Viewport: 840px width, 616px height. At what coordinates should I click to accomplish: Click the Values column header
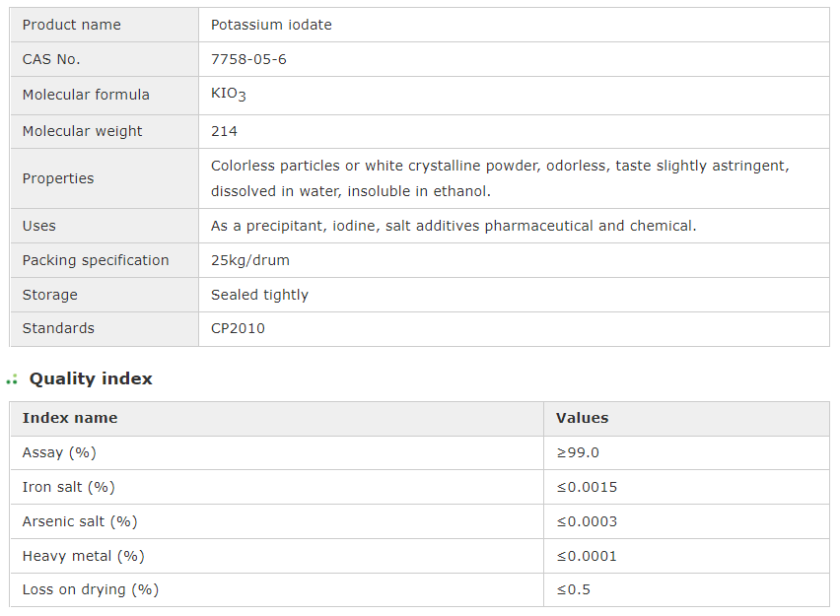pos(582,418)
